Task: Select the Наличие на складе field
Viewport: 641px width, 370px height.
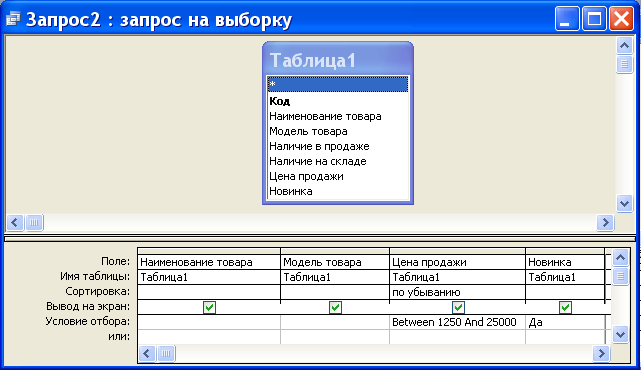Action: click(338, 161)
